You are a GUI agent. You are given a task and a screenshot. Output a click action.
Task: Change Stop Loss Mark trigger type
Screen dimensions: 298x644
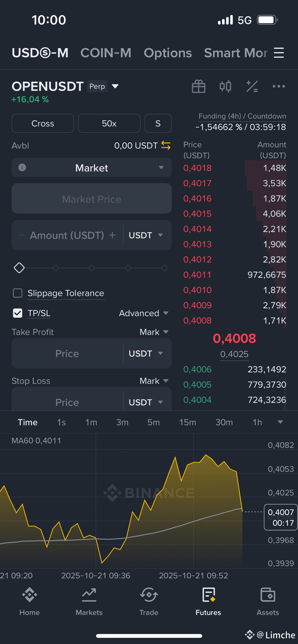[x=154, y=381]
